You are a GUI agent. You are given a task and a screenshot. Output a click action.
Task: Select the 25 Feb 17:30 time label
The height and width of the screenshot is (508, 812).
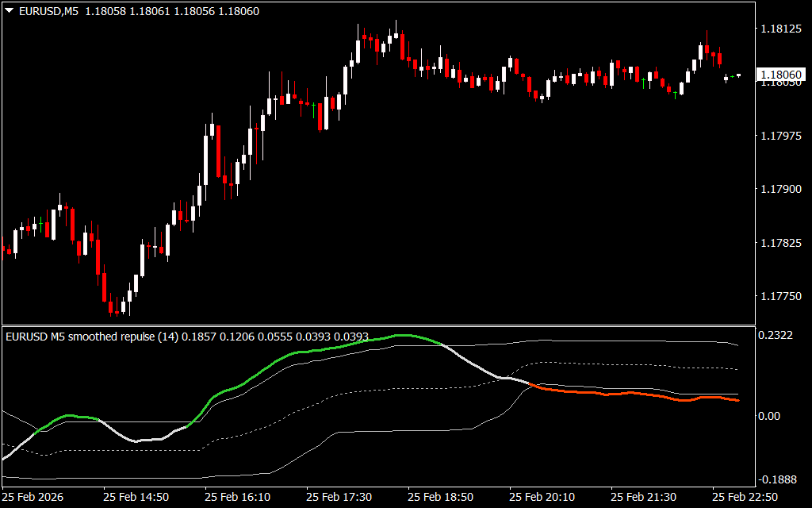[339, 496]
